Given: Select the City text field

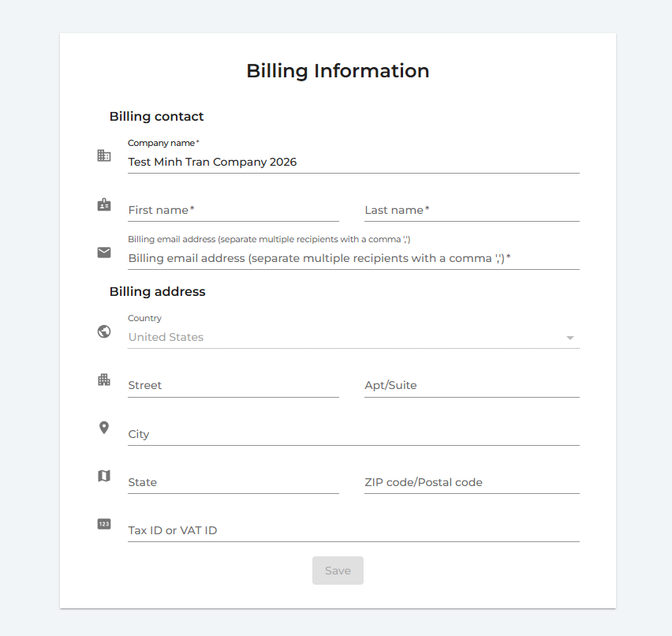Looking at the screenshot, I should (353, 435).
